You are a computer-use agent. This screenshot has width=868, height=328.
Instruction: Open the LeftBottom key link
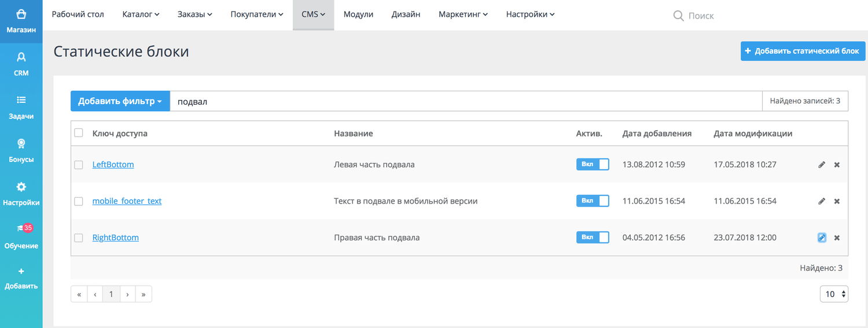pos(113,165)
